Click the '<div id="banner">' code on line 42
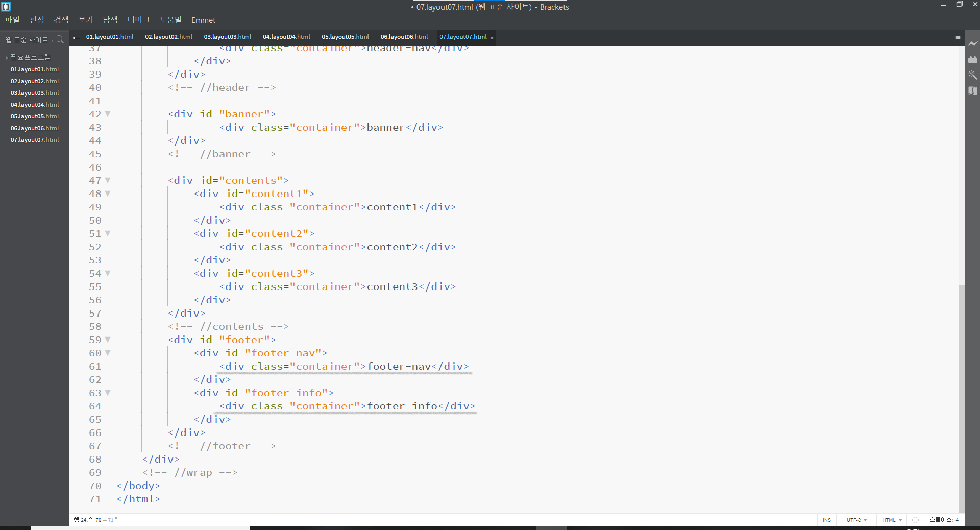 tap(222, 114)
